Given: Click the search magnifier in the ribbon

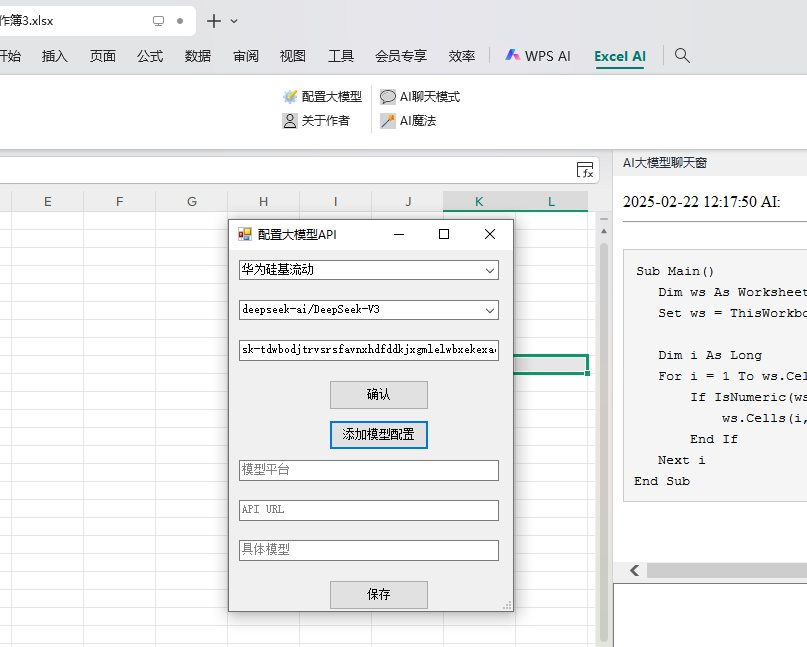Looking at the screenshot, I should click(682, 56).
